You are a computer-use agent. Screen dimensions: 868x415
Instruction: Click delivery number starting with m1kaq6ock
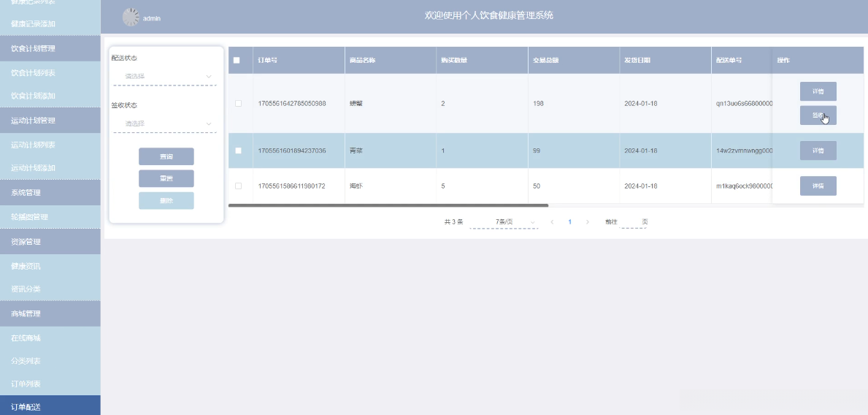click(x=744, y=186)
